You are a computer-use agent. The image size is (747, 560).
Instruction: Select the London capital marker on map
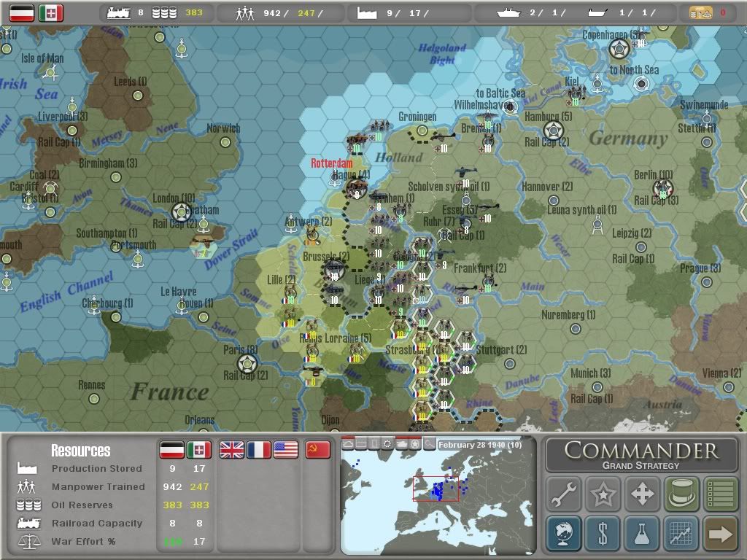tap(181, 212)
